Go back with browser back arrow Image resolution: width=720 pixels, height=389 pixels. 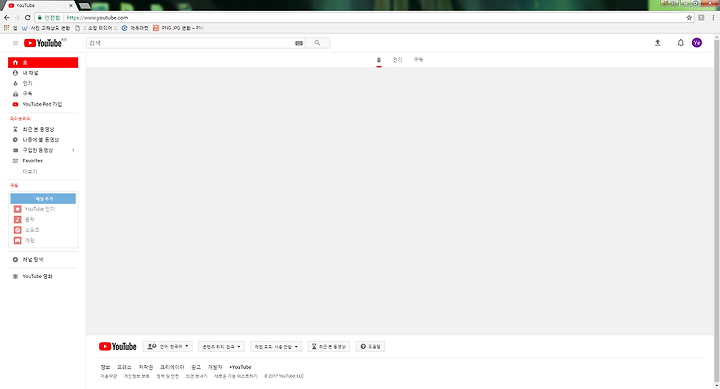coord(6,17)
